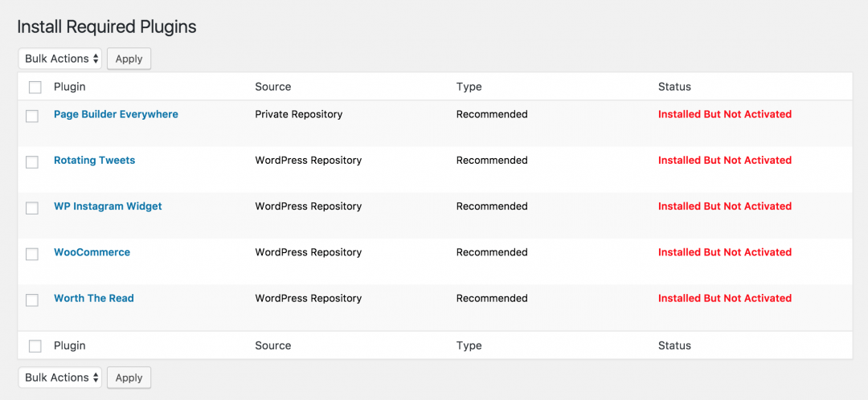Screen dimensions: 868x400
Task: Check the box for Page Builder Everywhere
Action: 32,116
